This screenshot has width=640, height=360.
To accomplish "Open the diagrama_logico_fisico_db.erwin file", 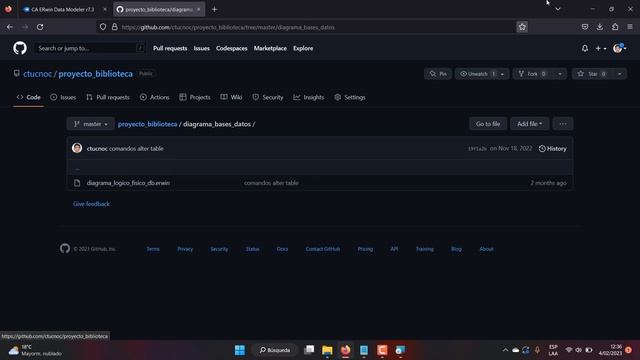I will coord(128,183).
